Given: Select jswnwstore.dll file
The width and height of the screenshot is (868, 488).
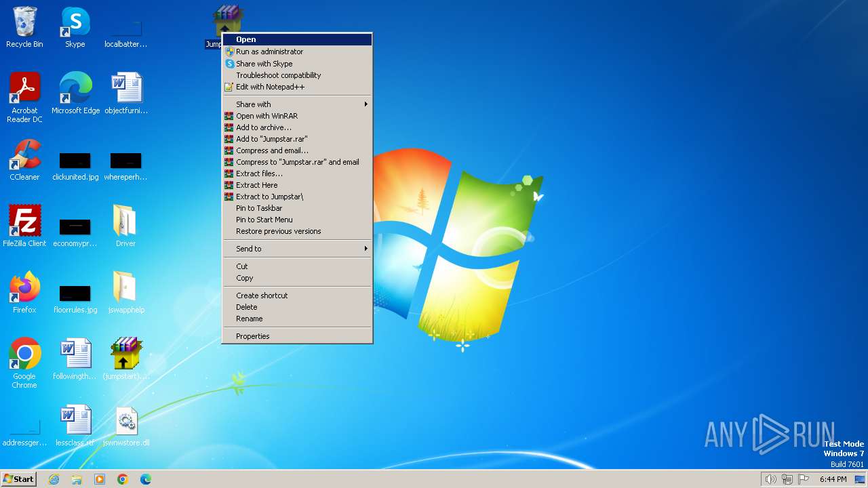Looking at the screenshot, I should point(126,426).
